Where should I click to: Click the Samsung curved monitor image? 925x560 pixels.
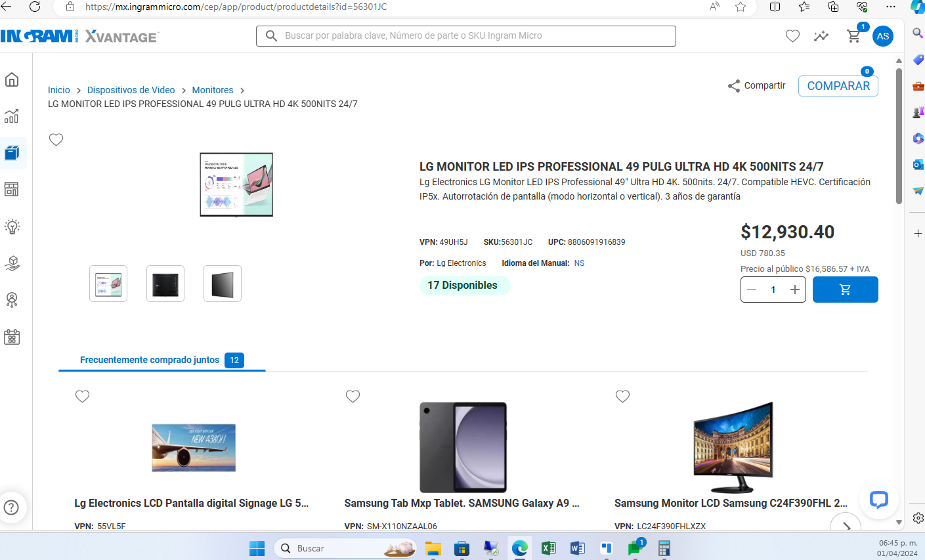733,448
